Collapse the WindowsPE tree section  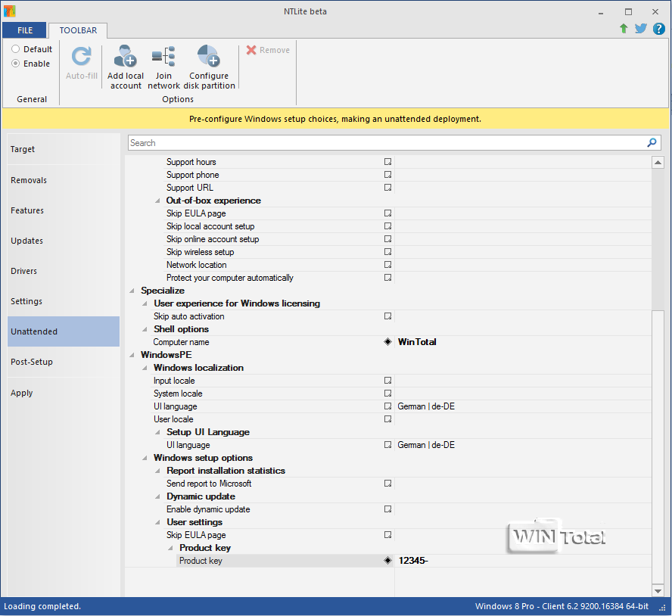click(x=133, y=355)
